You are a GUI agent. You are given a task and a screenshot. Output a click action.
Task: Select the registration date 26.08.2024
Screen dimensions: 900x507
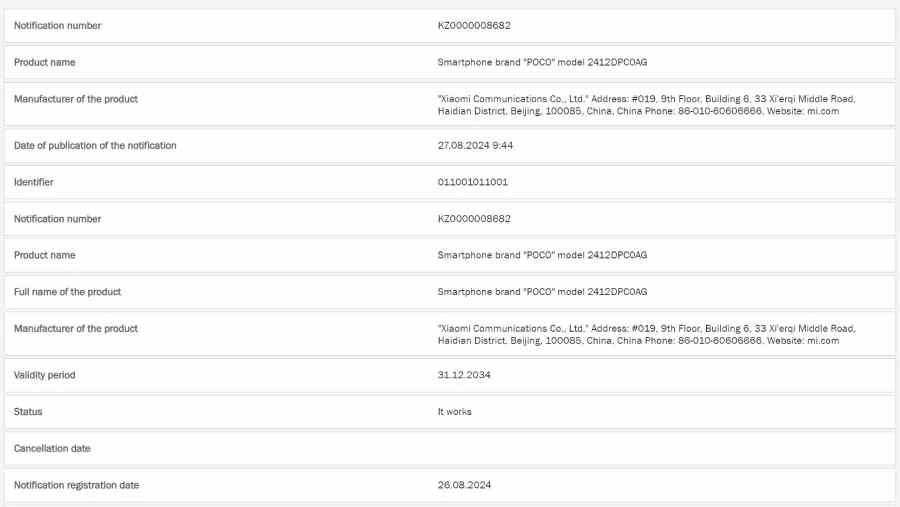pyautogui.click(x=464, y=485)
